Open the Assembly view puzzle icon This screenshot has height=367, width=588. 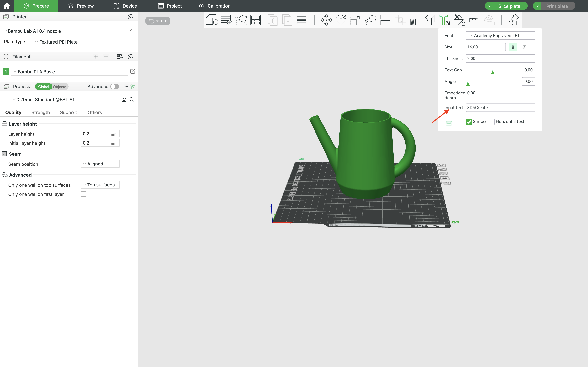click(x=513, y=20)
